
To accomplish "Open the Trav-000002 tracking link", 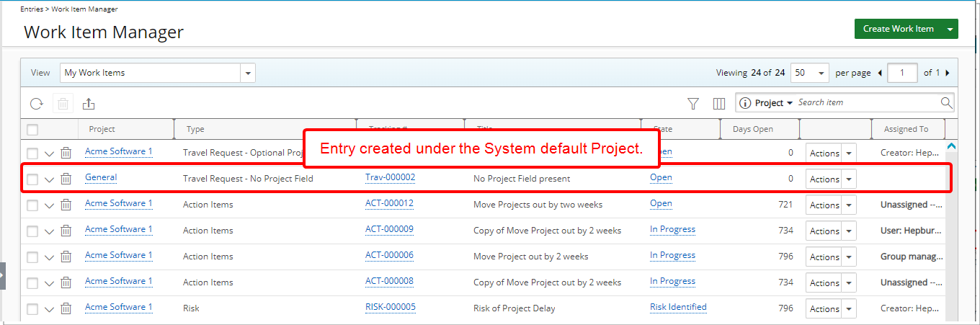I will point(390,177).
